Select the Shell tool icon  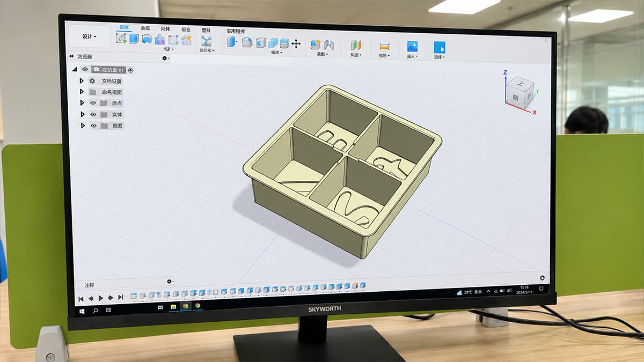pos(261,43)
